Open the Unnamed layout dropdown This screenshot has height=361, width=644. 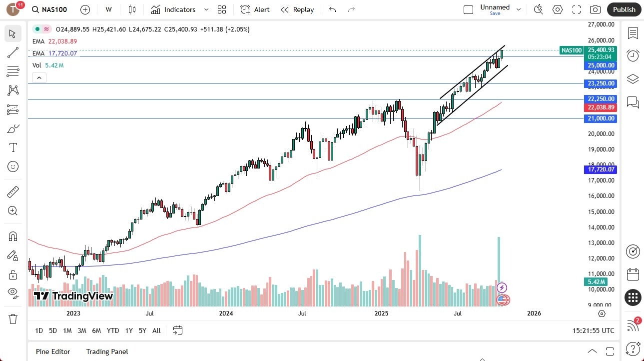519,9
